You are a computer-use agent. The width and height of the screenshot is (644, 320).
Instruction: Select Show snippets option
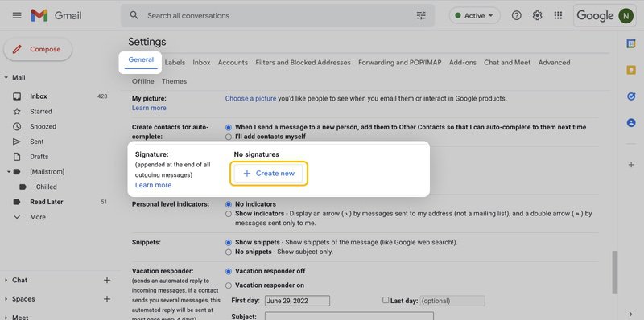pyautogui.click(x=229, y=243)
